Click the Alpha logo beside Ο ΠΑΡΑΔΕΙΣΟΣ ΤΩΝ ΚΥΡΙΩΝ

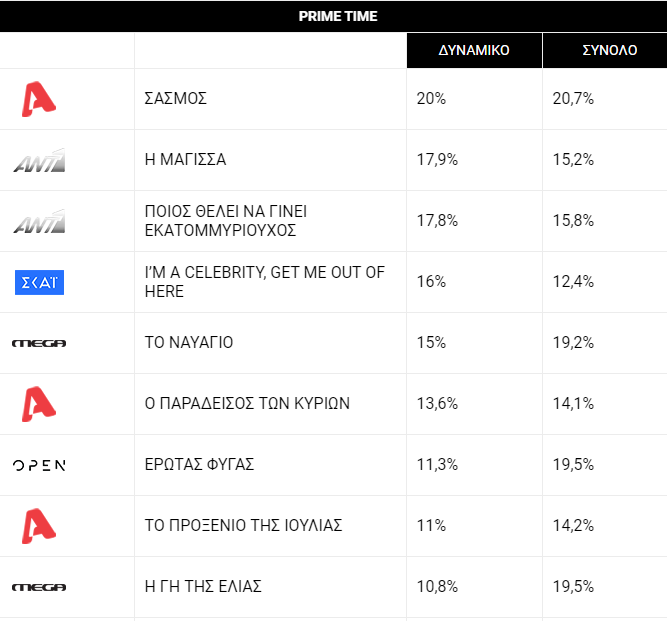tap(39, 404)
